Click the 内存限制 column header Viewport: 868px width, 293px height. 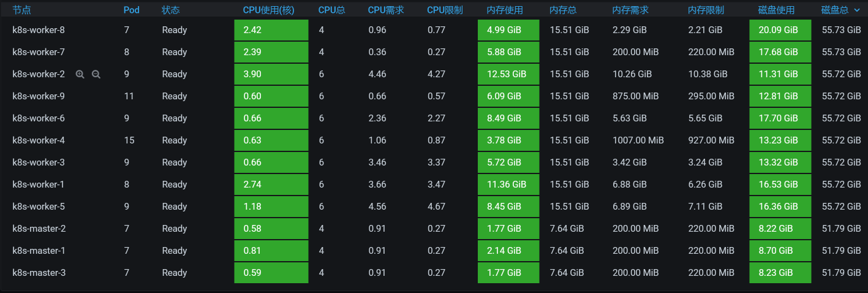[x=706, y=10]
